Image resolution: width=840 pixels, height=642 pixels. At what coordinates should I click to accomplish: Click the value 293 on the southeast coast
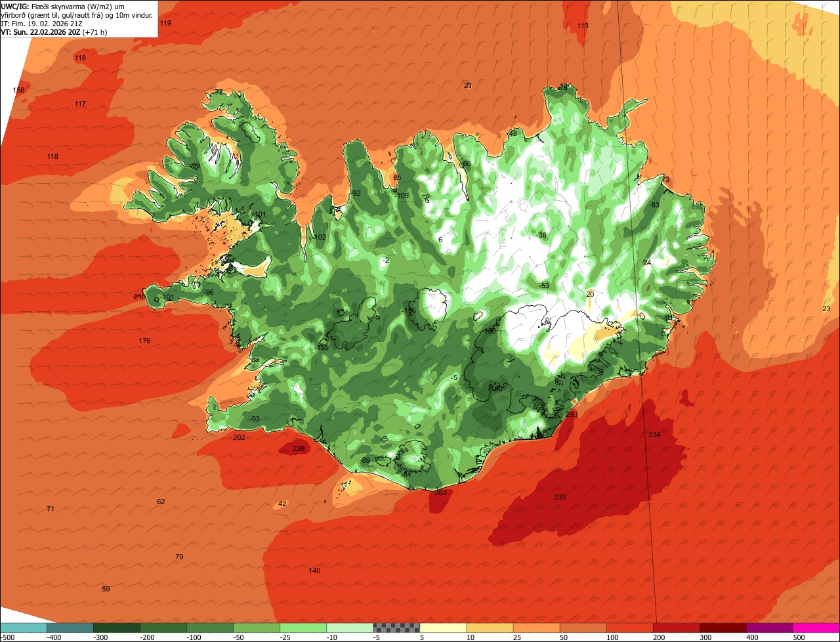[x=572, y=414]
